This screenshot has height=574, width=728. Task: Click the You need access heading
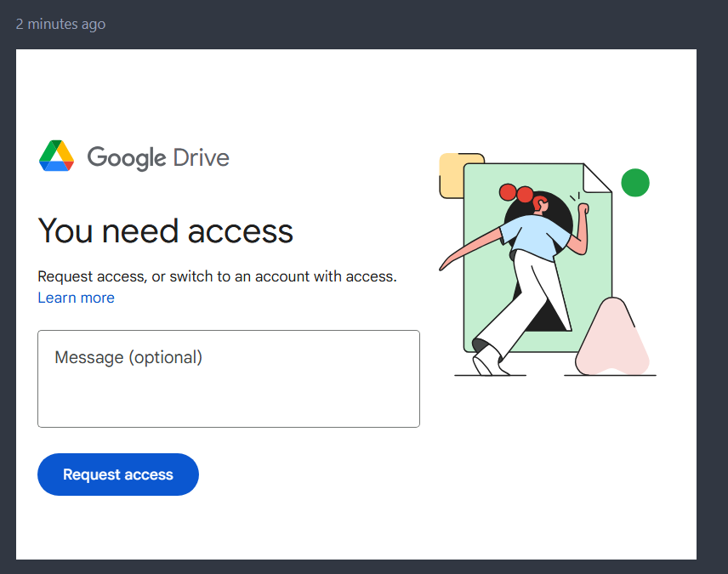(165, 230)
